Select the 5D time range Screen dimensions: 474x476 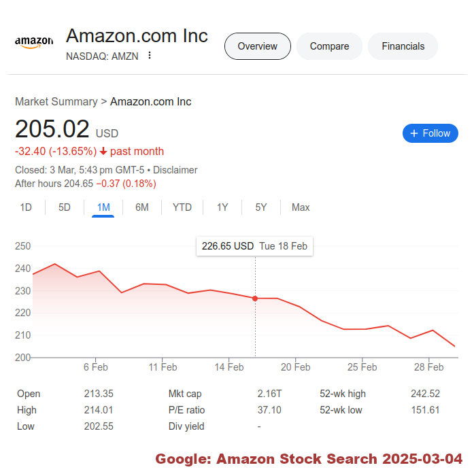coord(65,207)
